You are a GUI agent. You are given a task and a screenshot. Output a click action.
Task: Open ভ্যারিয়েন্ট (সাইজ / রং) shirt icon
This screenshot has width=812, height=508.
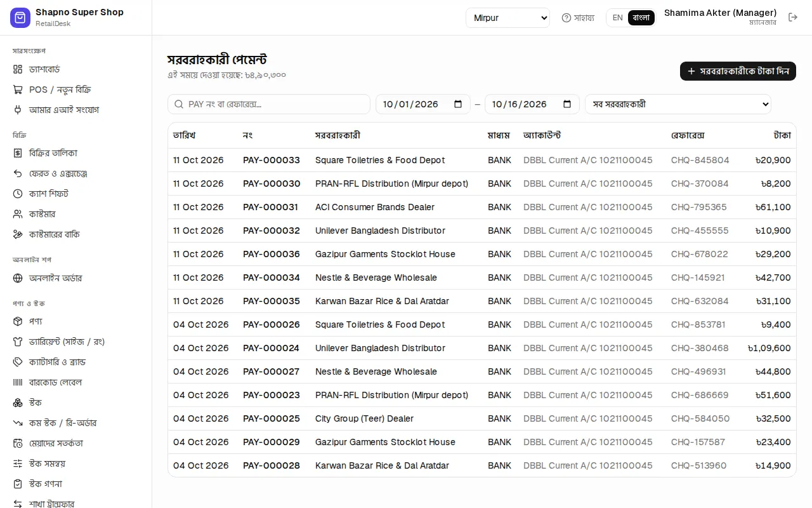point(18,342)
